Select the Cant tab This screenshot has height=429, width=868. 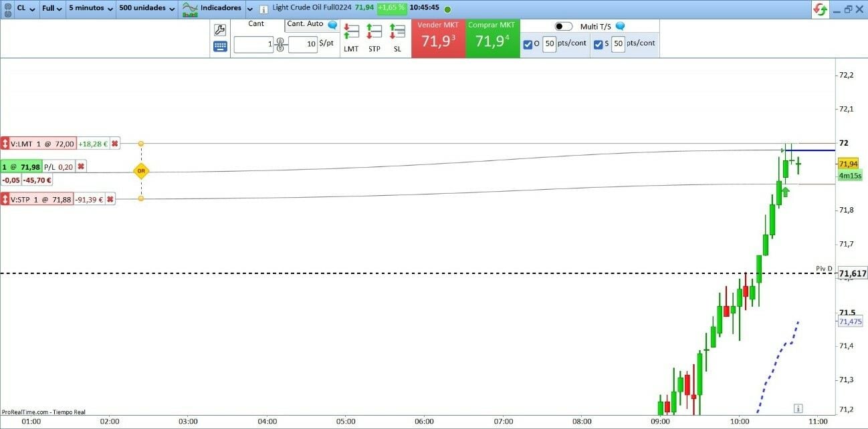[x=256, y=24]
